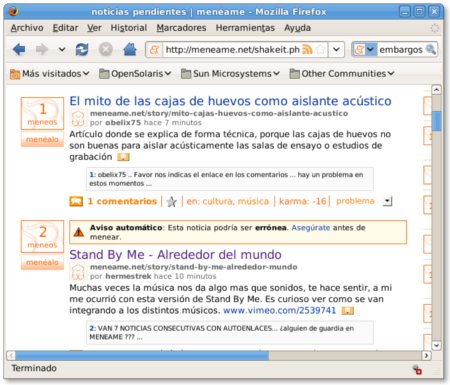Click the status bar icon with red badge
This screenshot has width=450, height=385.
[x=417, y=370]
